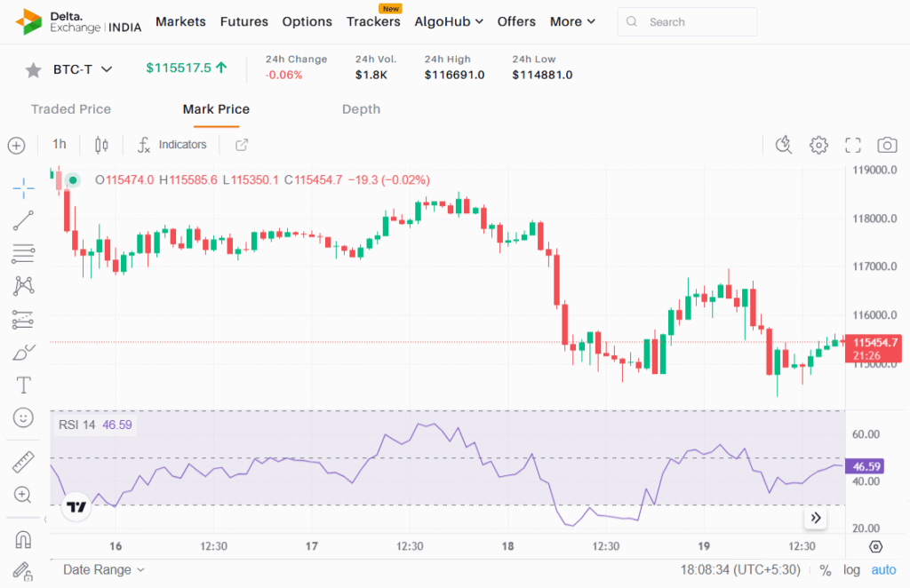Toggle log scale on price axis
The image size is (910, 588).
click(x=851, y=570)
